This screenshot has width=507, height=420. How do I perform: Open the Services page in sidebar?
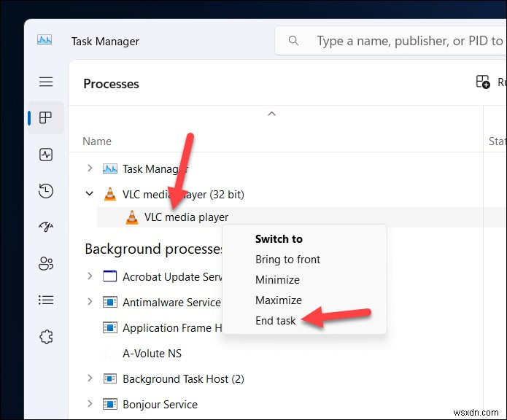[x=46, y=337]
